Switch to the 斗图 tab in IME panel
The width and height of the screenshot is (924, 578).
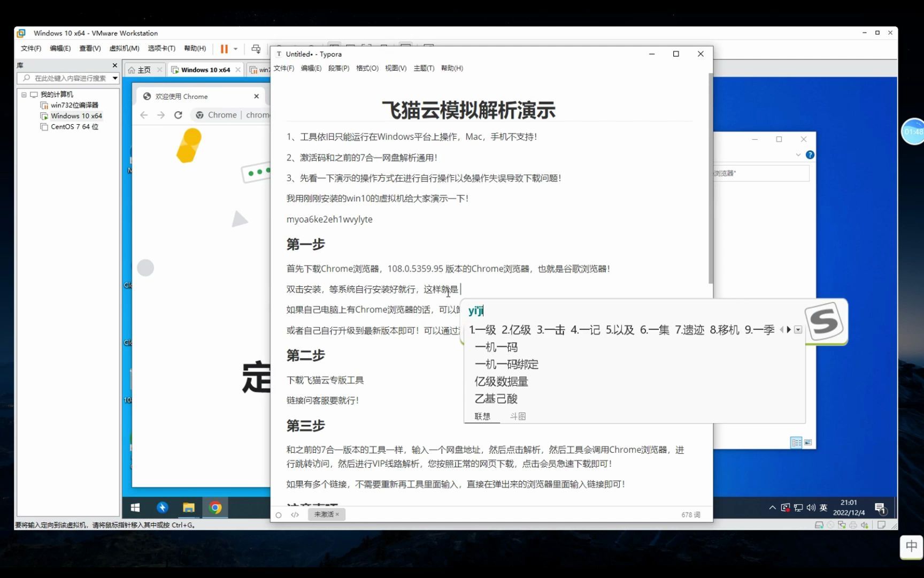click(518, 416)
